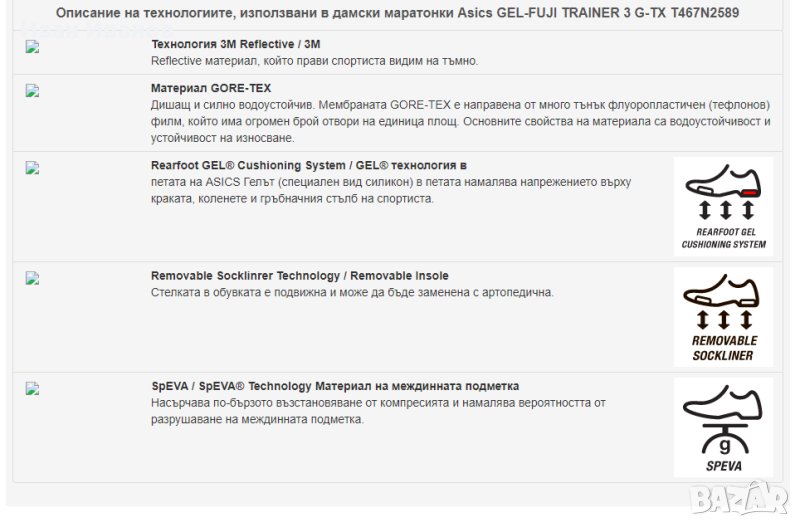Screen dimensions: 800x527
Task: Click the GORE-TEX membrane description paragraph
Action: click(x=460, y=121)
